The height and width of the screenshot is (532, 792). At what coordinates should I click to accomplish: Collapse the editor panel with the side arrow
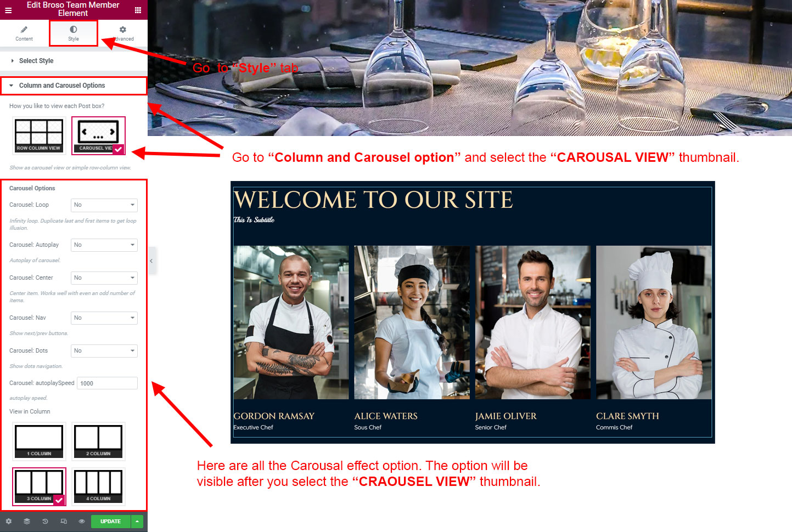point(151,261)
